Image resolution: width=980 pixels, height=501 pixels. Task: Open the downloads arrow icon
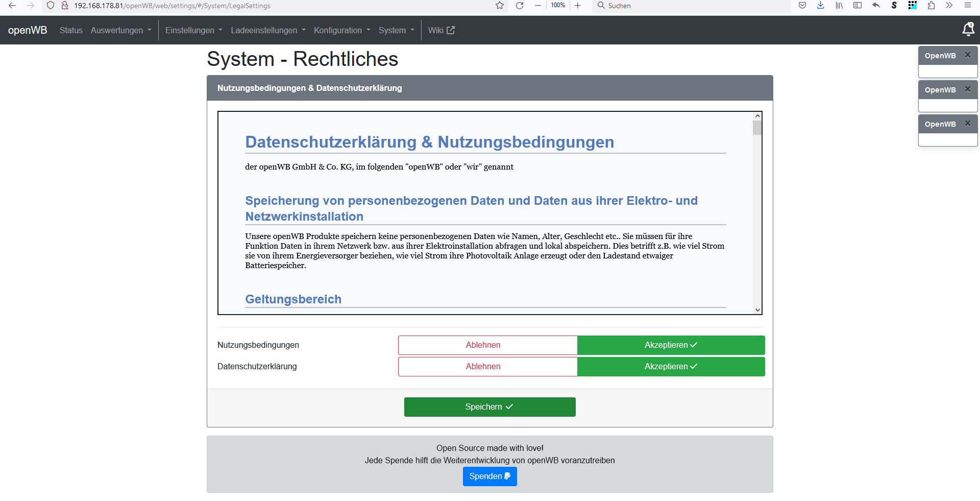pyautogui.click(x=821, y=6)
